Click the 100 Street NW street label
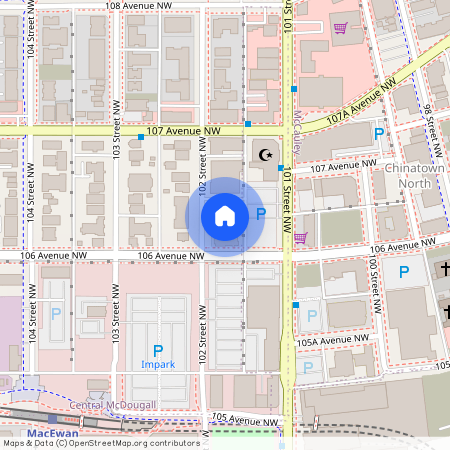 [375, 284]
